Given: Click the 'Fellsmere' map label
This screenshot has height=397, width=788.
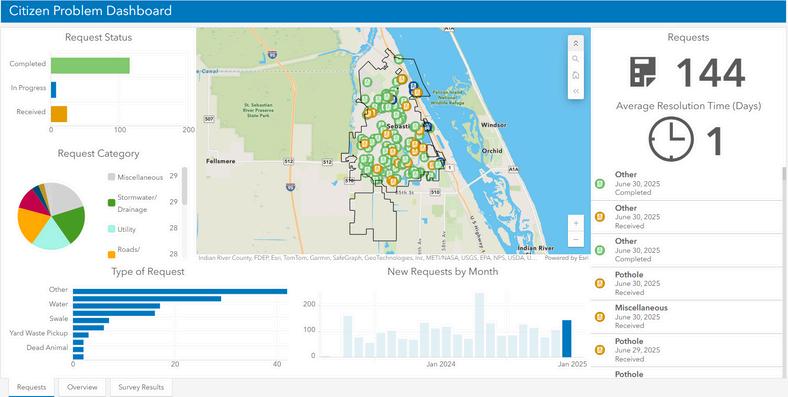Looking at the screenshot, I should [221, 161].
